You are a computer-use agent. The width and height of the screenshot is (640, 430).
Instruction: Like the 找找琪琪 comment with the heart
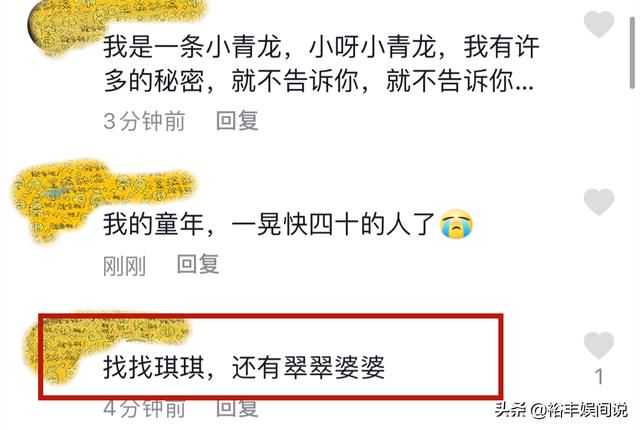click(599, 345)
